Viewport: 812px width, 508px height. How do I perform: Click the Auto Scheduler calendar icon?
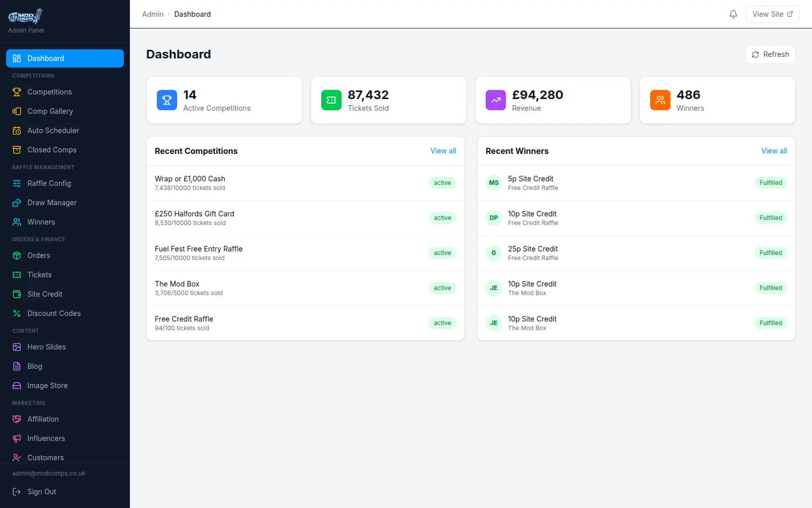17,131
